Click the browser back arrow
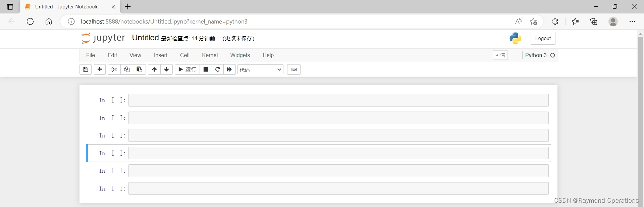644x207 pixels. click(x=12, y=22)
